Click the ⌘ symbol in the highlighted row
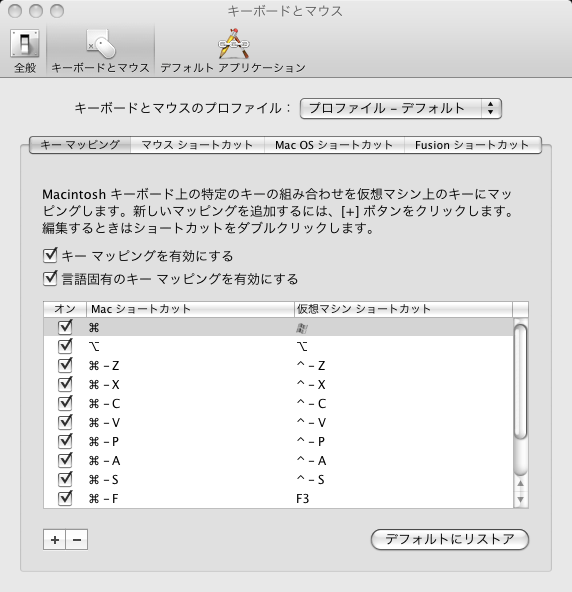Screen dimensions: 572x592 (94, 328)
